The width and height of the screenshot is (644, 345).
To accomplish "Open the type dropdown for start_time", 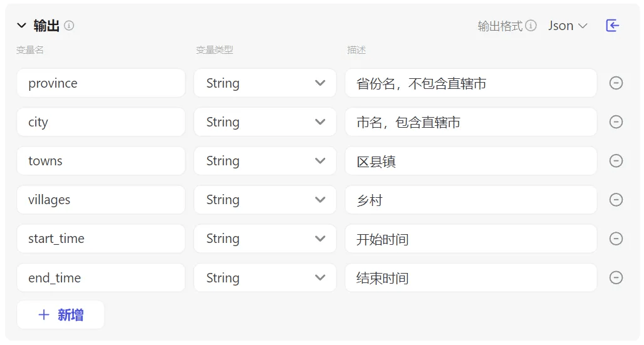I will [x=265, y=239].
